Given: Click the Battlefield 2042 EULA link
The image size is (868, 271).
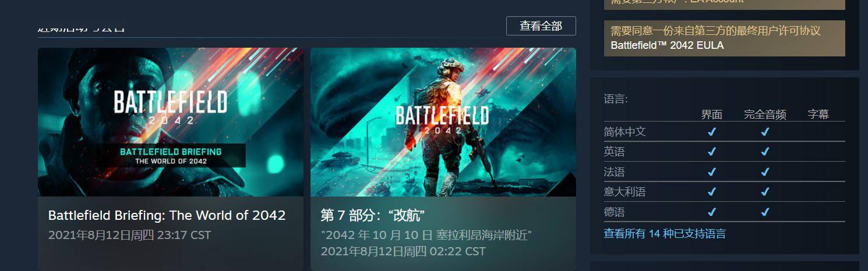Looking at the screenshot, I should coord(667,45).
